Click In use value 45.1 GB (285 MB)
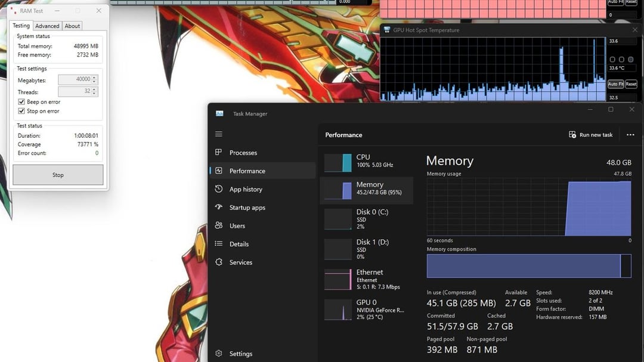The image size is (644, 362). pos(461,303)
